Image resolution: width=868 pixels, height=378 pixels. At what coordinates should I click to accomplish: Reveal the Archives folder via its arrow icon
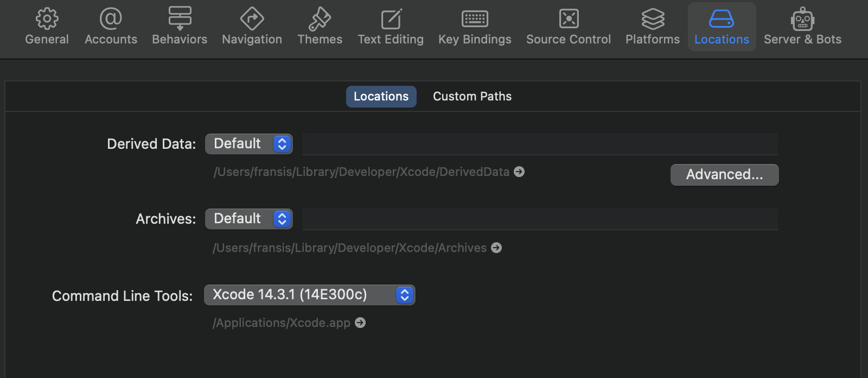click(x=496, y=248)
